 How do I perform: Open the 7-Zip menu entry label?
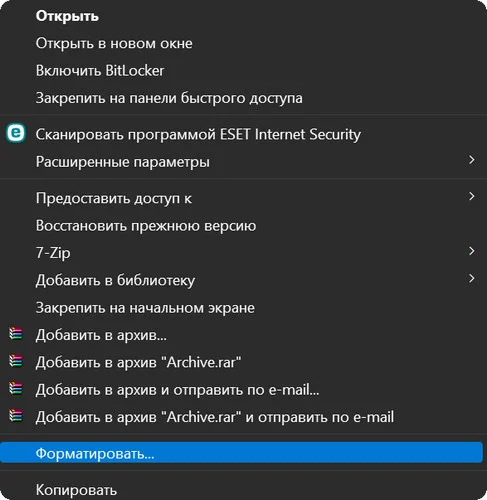click(x=53, y=253)
